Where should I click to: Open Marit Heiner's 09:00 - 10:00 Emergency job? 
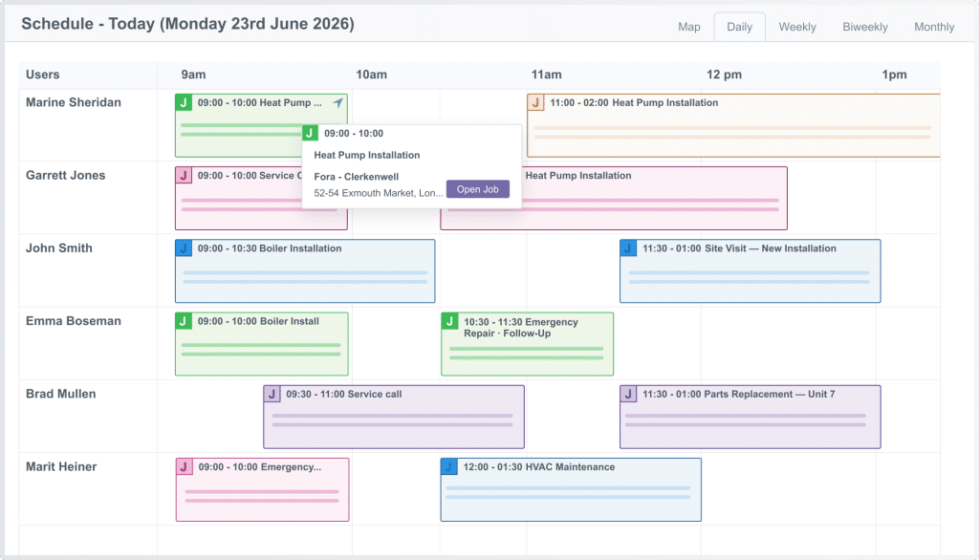pos(262,489)
